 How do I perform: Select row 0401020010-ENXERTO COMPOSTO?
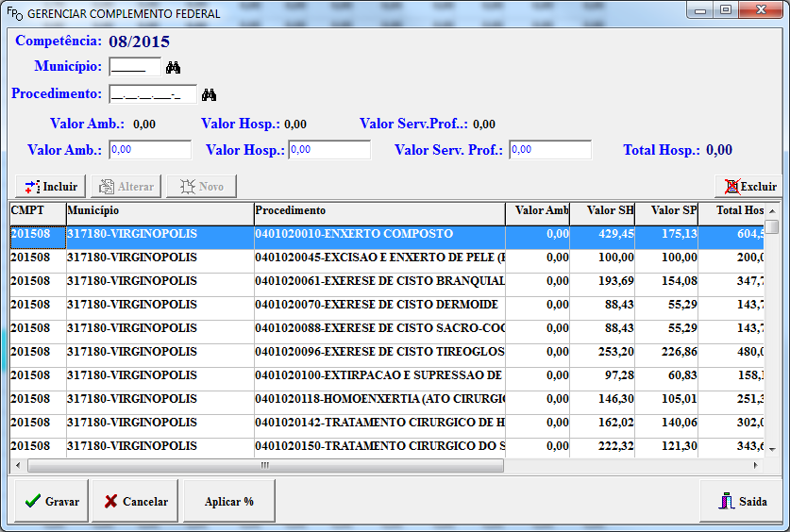click(x=379, y=234)
